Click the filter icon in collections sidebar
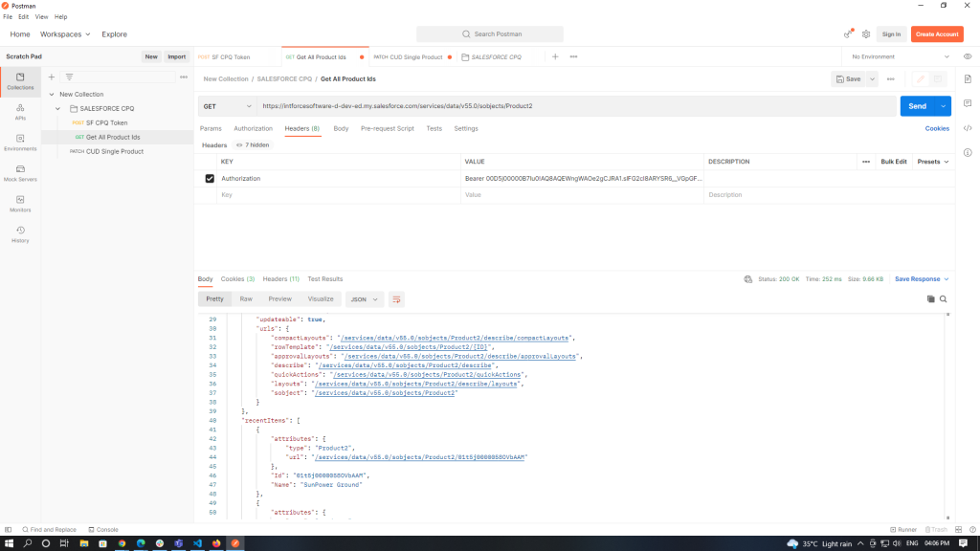The height and width of the screenshot is (551, 980). (69, 77)
